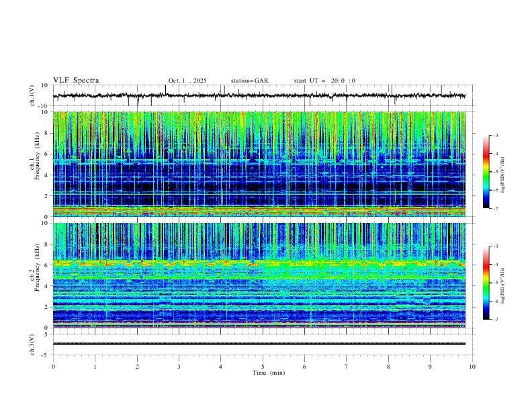
Task: Click the "8" kHz tick of ch.2 spectrogram
Action: click(x=47, y=244)
